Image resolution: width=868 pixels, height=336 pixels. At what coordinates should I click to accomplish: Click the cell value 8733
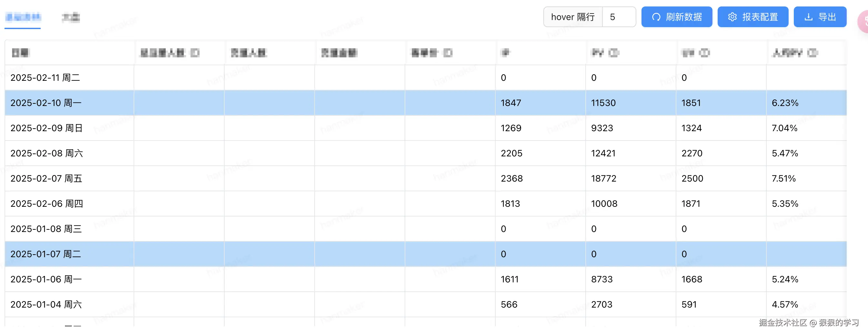tap(602, 279)
